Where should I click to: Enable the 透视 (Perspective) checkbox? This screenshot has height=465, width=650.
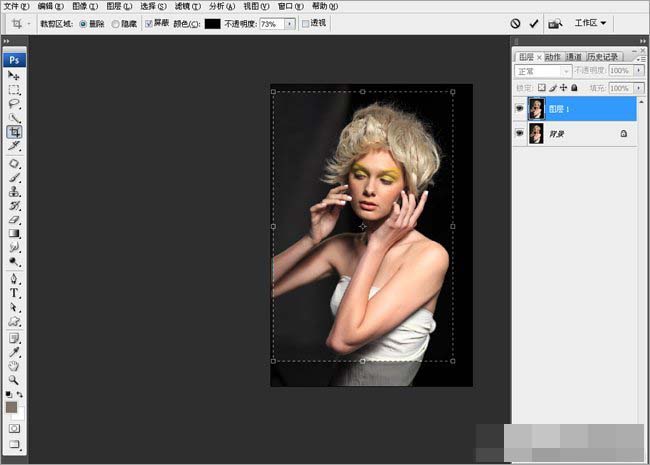(305, 23)
